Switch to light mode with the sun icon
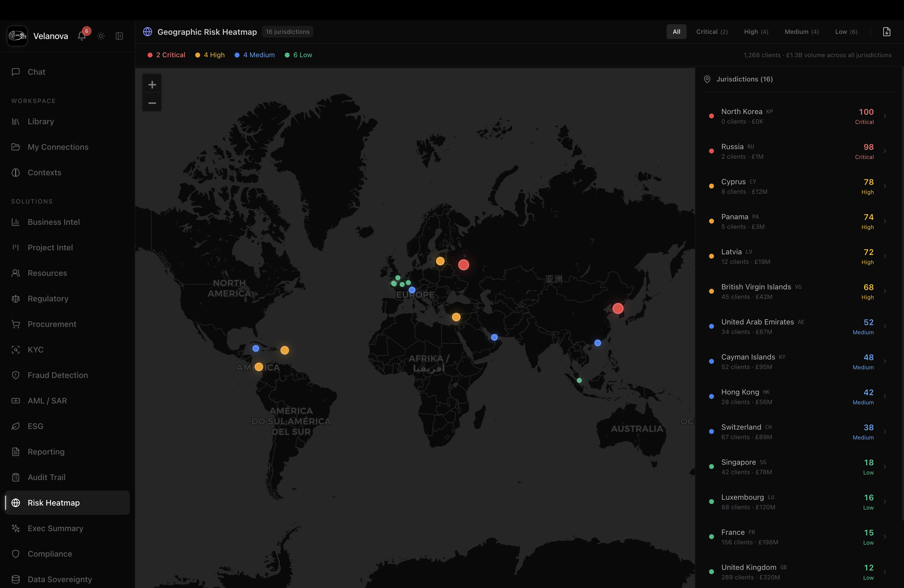The height and width of the screenshot is (588, 904). pyautogui.click(x=100, y=36)
